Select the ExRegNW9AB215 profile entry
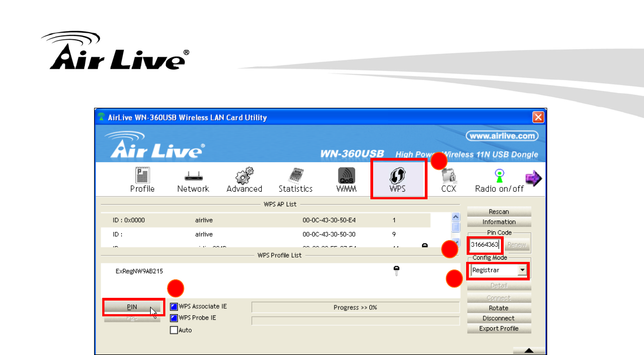 pyautogui.click(x=139, y=271)
